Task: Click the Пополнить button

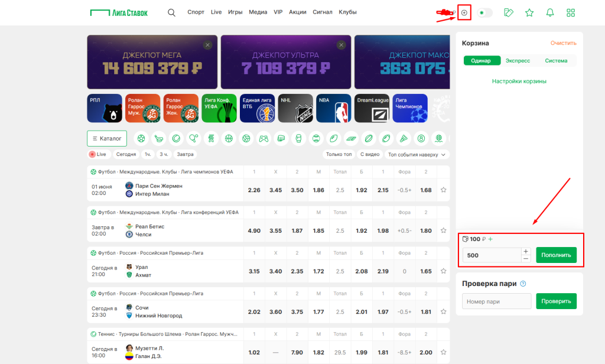Action: pos(556,255)
